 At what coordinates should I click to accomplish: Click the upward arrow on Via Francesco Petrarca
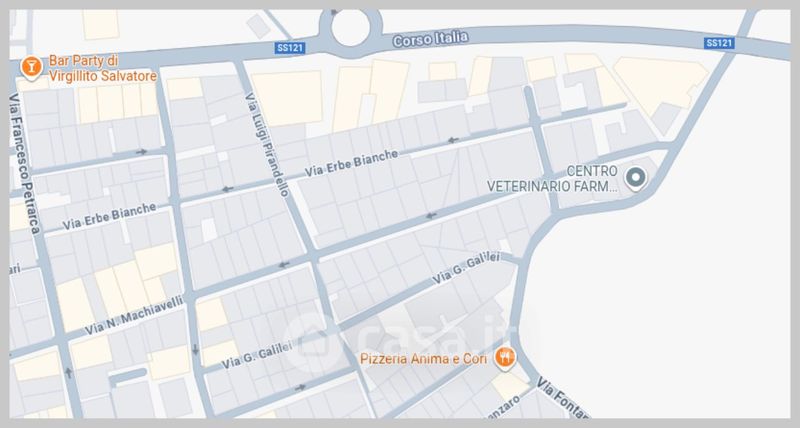pyautogui.click(x=68, y=372)
